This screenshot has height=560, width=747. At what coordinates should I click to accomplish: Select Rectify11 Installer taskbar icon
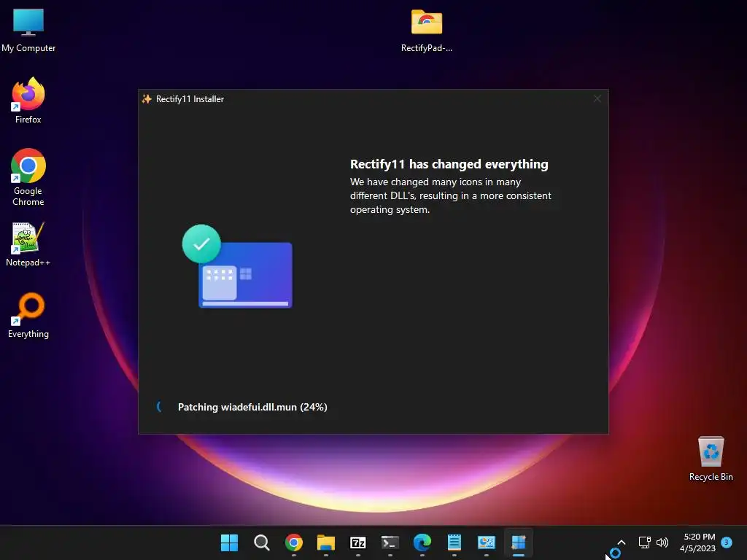[519, 542]
